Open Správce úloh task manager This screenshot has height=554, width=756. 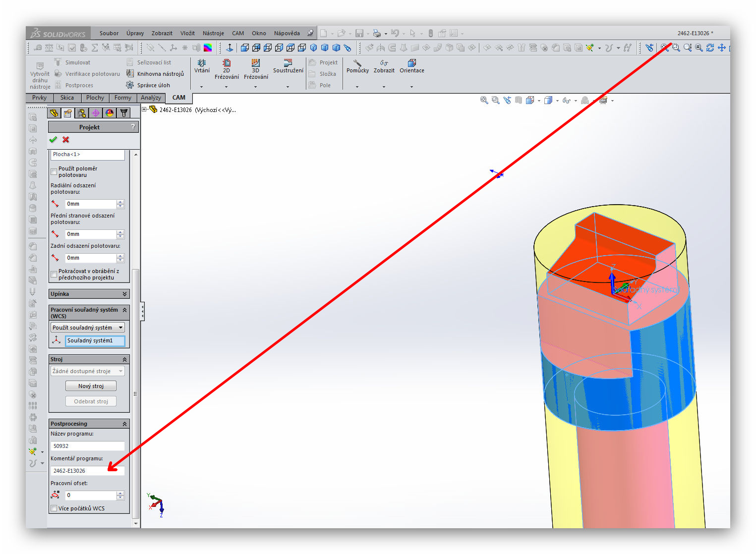point(149,85)
